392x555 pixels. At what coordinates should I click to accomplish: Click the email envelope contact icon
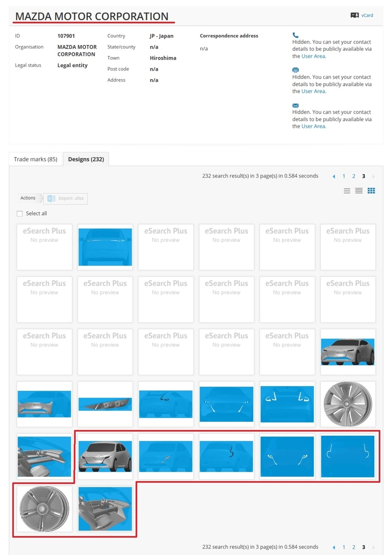(x=295, y=105)
